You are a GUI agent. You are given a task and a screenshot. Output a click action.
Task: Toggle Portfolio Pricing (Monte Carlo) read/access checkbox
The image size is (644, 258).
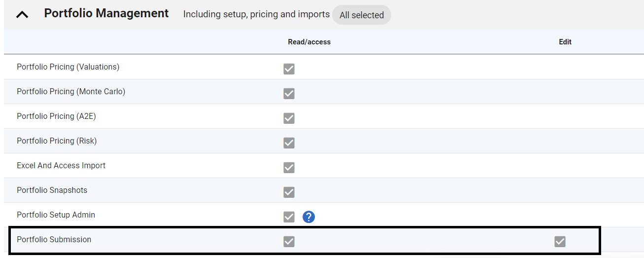[x=289, y=94]
